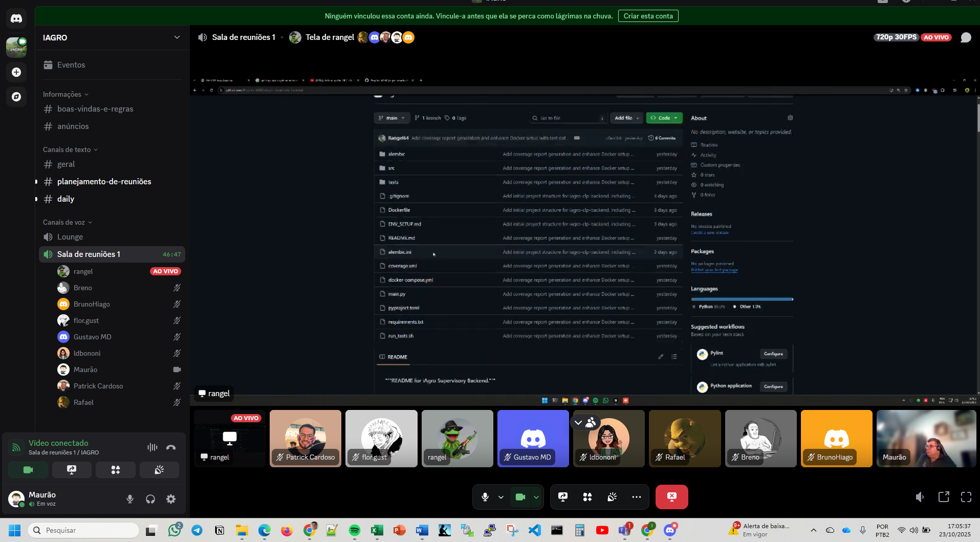Viewport: 980px width, 542px height.
Task: Open more options ellipsis in call bar
Action: (x=637, y=496)
